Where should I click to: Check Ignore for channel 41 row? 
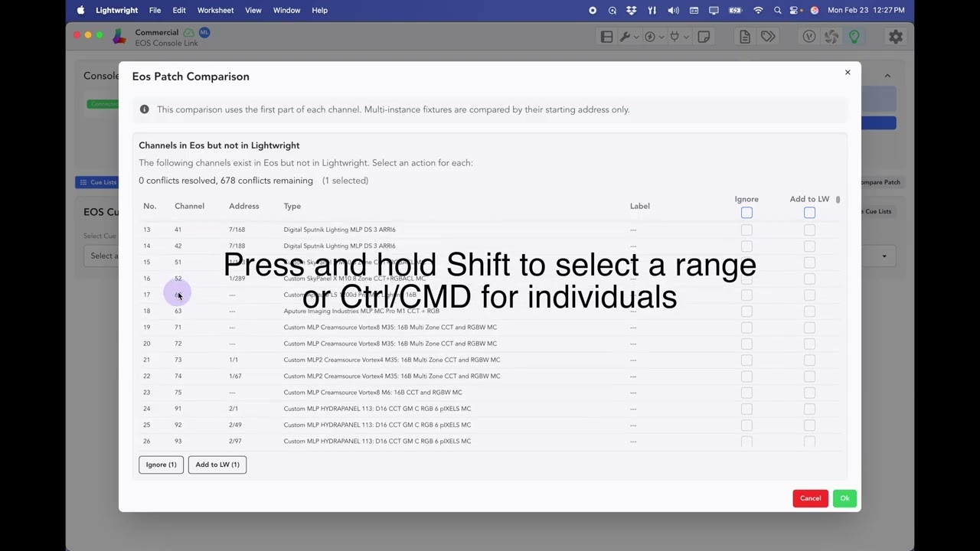[746, 230]
